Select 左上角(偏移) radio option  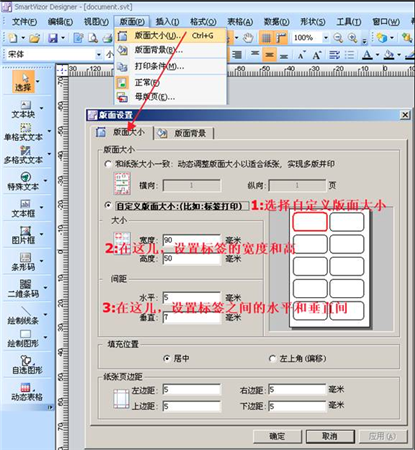[x=272, y=359]
